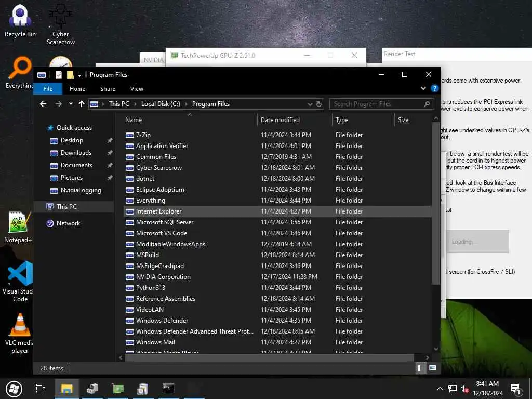
Task: Click the Loading button in Render Test
Action: 477,242
